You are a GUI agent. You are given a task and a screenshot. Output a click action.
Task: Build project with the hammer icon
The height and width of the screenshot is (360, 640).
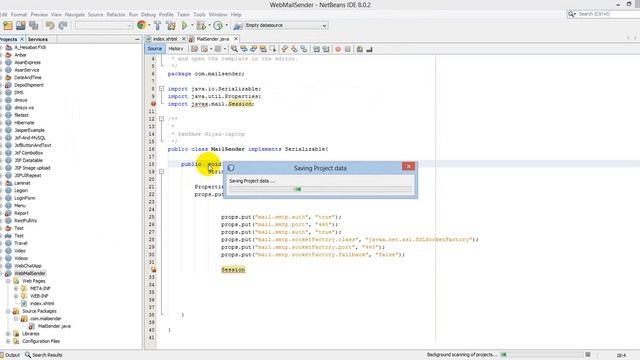(x=158, y=25)
